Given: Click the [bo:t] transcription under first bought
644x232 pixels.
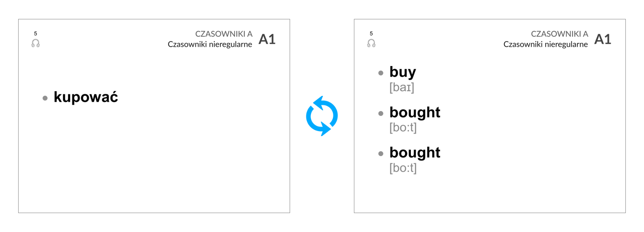Looking at the screenshot, I should click(x=403, y=128).
